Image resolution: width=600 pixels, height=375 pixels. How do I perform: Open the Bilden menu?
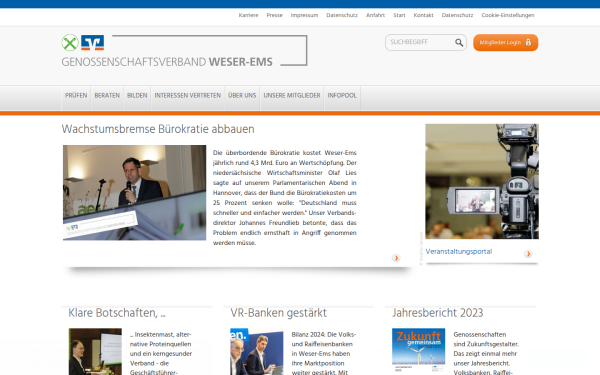(x=137, y=96)
